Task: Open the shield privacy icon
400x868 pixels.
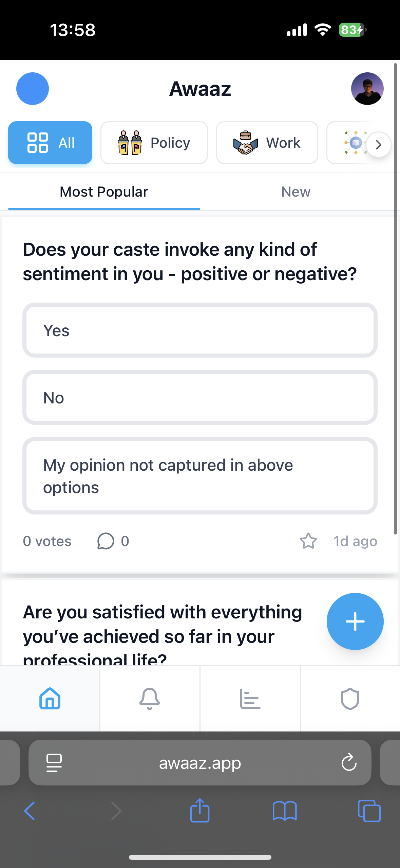Action: coord(350,699)
